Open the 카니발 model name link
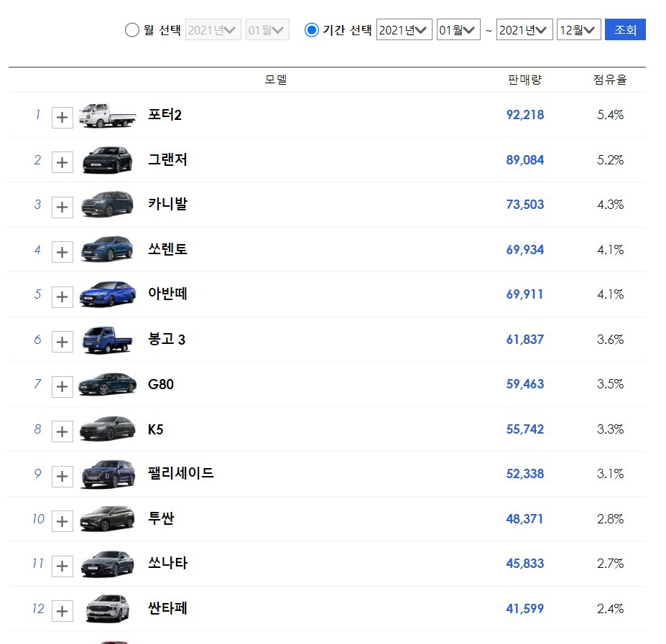This screenshot has width=666, height=644. pos(167,204)
